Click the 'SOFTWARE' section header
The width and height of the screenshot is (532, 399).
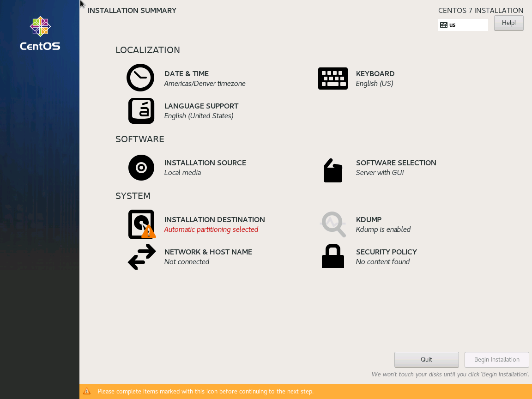[x=140, y=139]
